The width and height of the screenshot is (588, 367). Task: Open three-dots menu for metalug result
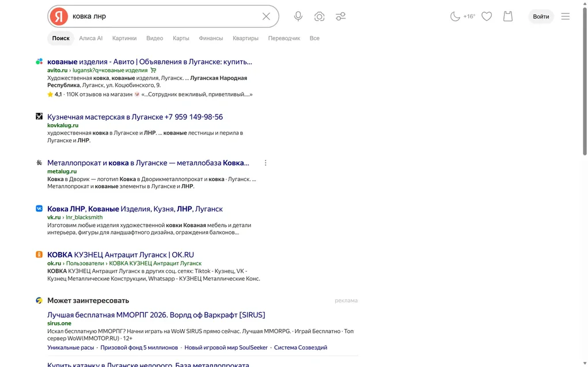[265, 163]
